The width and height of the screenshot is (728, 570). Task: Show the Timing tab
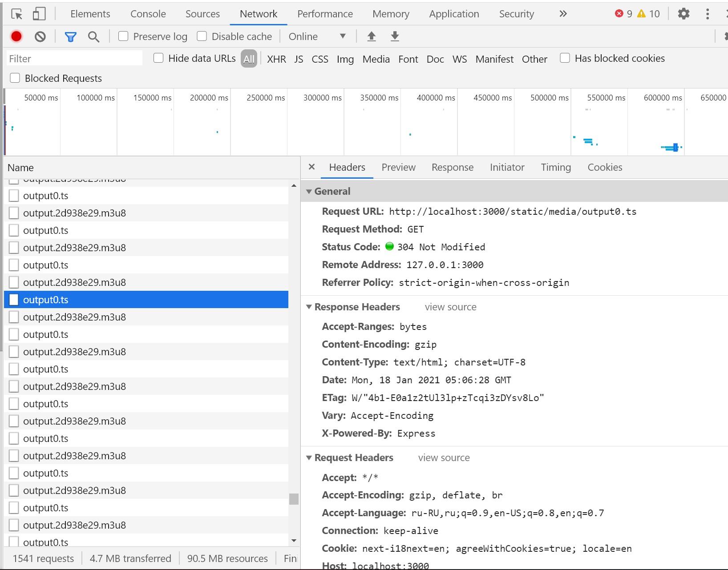tap(556, 167)
